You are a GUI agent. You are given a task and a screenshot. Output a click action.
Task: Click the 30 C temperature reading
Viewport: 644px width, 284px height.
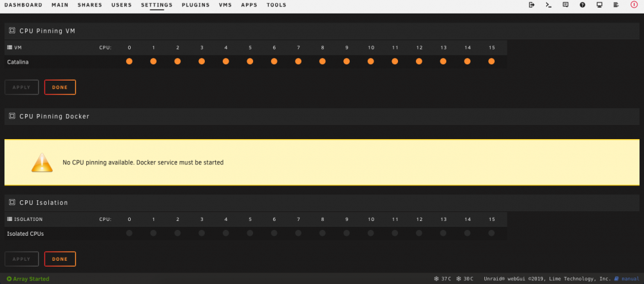click(468, 279)
